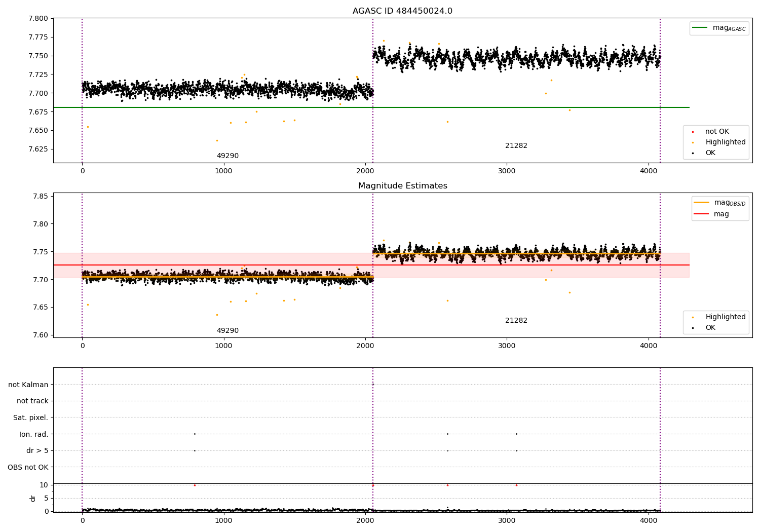Image resolution: width=760 pixels, height=532 pixels.
Task: Click x-axis tick 2000 under the bottom panel
Action: pos(365,520)
